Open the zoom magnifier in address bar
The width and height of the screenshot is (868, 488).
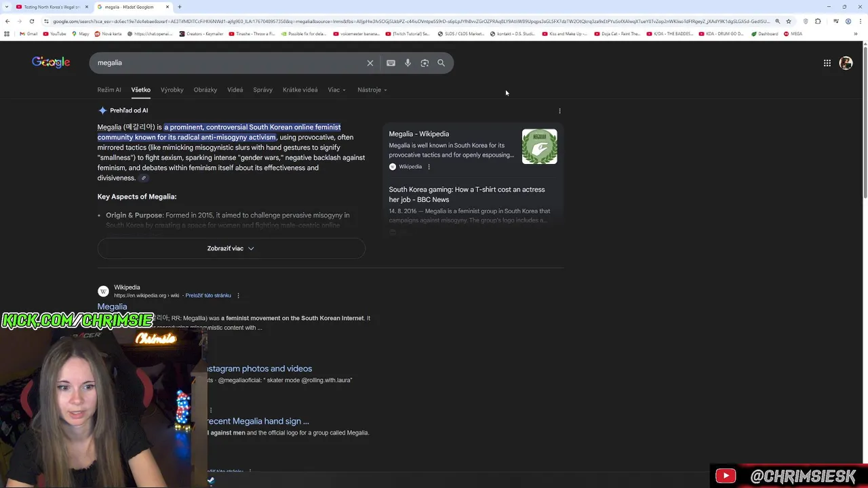pos(777,21)
